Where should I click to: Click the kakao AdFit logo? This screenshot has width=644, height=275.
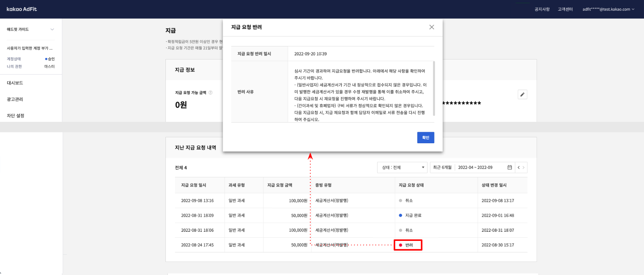22,9
